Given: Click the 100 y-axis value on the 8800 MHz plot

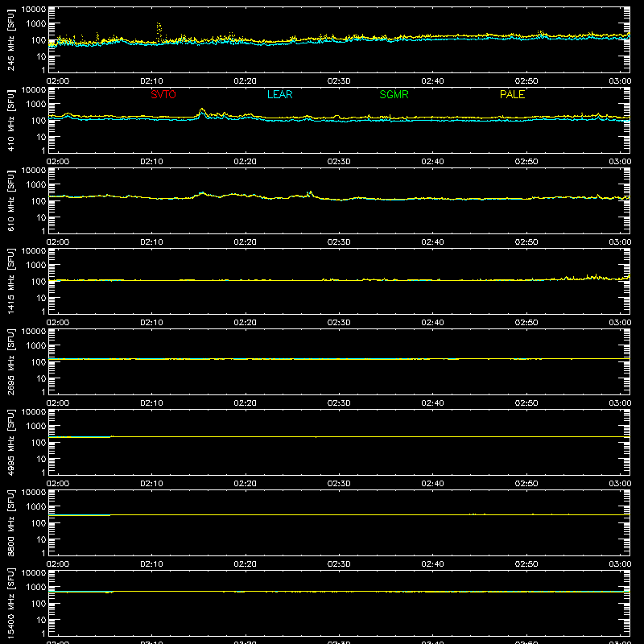Looking at the screenshot, I should (x=39, y=523).
